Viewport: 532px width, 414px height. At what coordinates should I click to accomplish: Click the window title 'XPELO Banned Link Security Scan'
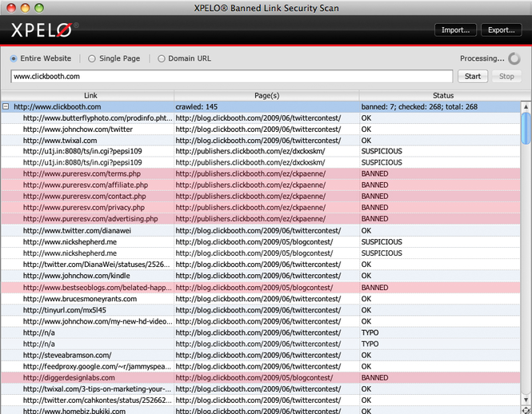click(x=266, y=8)
